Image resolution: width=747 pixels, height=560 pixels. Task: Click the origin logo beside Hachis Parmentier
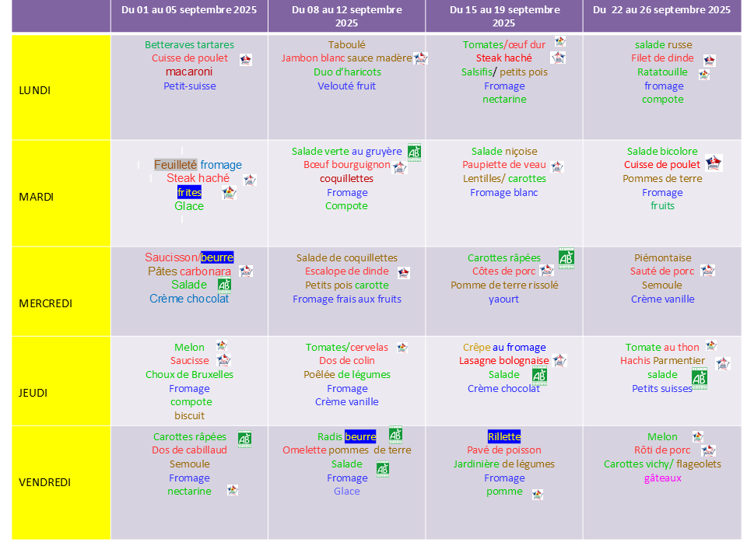tap(722, 363)
